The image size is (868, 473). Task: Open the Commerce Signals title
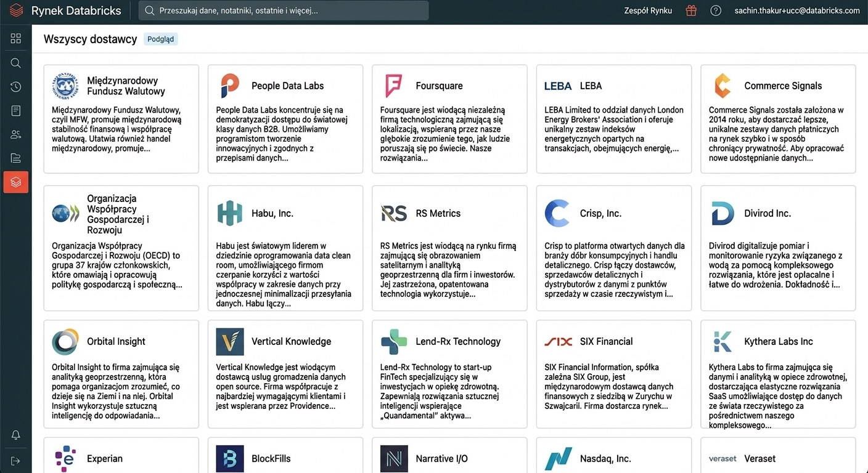783,86
